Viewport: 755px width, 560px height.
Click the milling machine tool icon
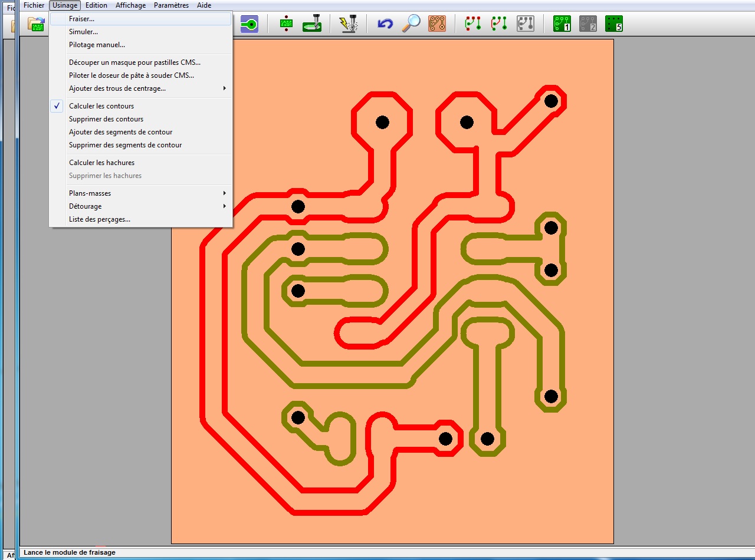pyautogui.click(x=311, y=24)
